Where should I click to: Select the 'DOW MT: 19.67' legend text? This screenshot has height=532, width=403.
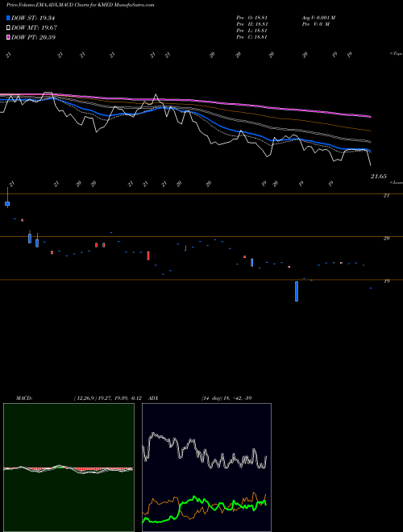[35, 28]
